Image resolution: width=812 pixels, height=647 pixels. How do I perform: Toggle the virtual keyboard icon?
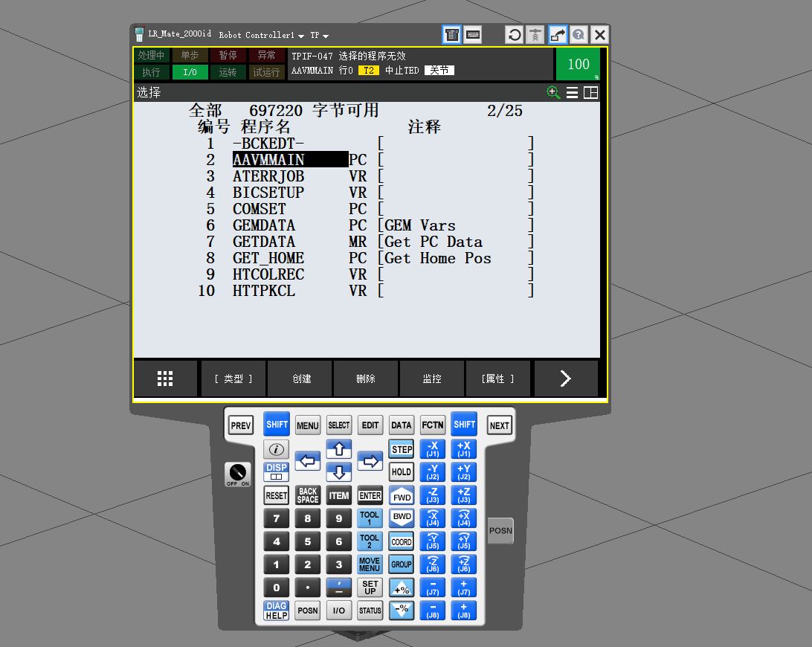472,34
